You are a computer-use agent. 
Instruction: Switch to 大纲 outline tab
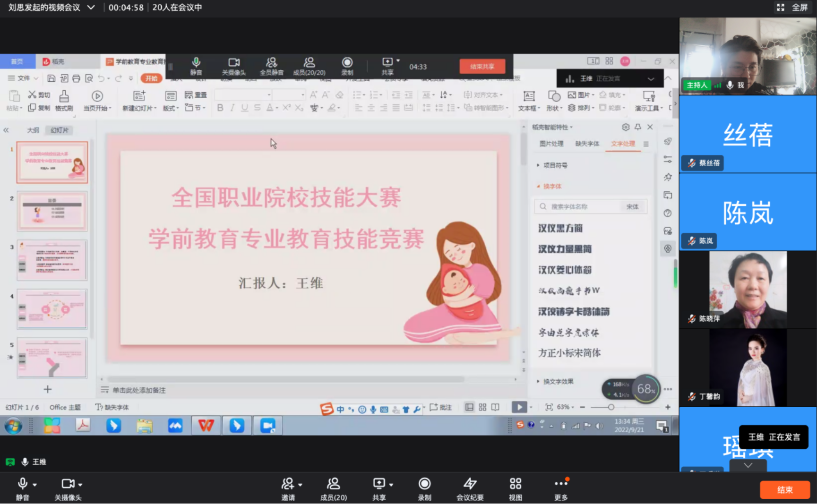(x=33, y=130)
